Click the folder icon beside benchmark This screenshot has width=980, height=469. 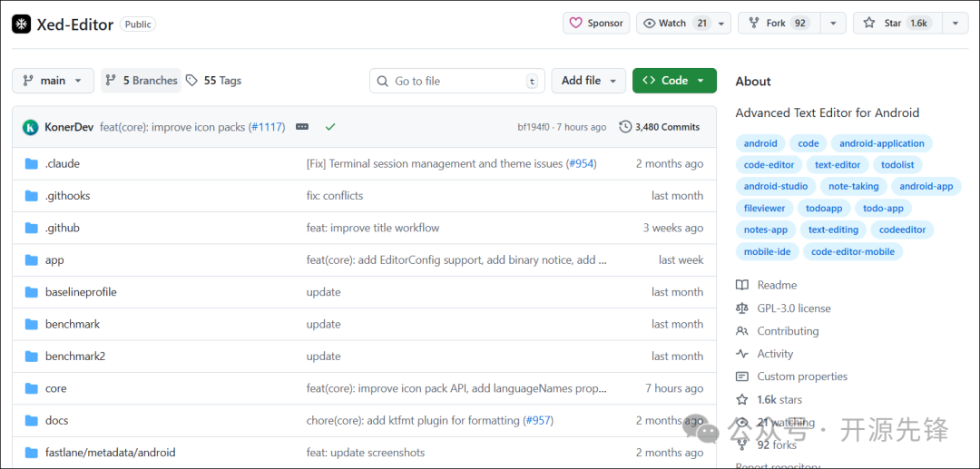point(31,324)
